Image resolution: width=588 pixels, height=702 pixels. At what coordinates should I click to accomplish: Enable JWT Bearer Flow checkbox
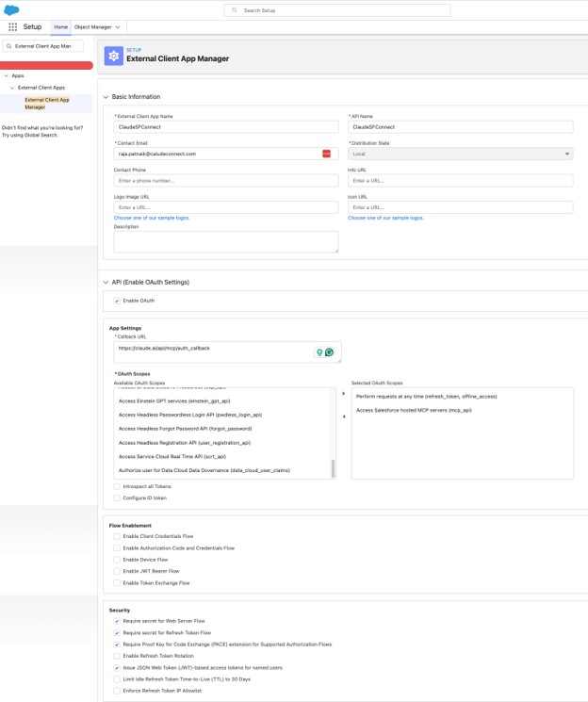click(117, 571)
